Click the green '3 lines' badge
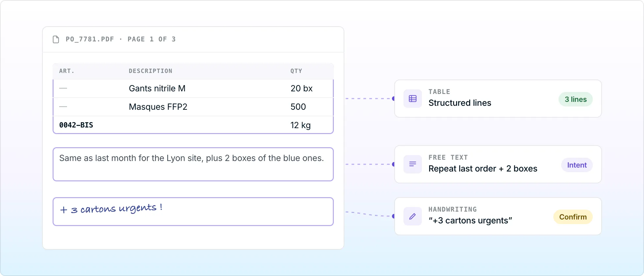The height and width of the screenshot is (276, 644). [576, 99]
